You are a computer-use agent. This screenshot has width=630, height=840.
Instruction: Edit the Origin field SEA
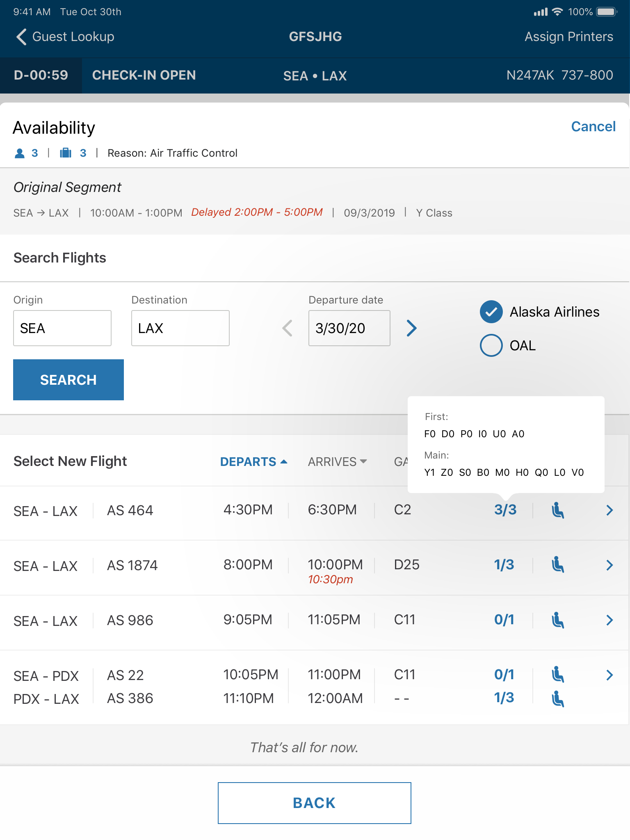point(62,328)
